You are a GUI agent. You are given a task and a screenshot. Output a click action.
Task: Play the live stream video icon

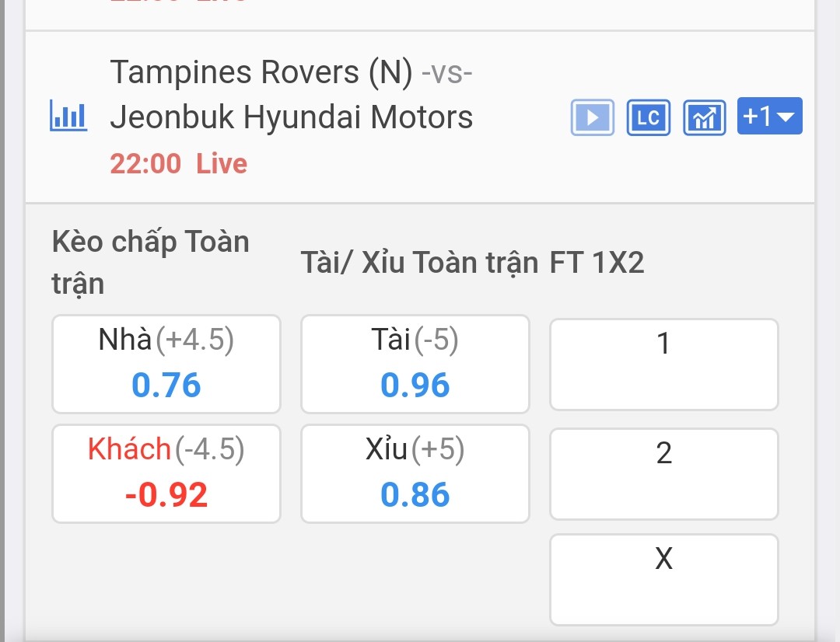coord(593,117)
